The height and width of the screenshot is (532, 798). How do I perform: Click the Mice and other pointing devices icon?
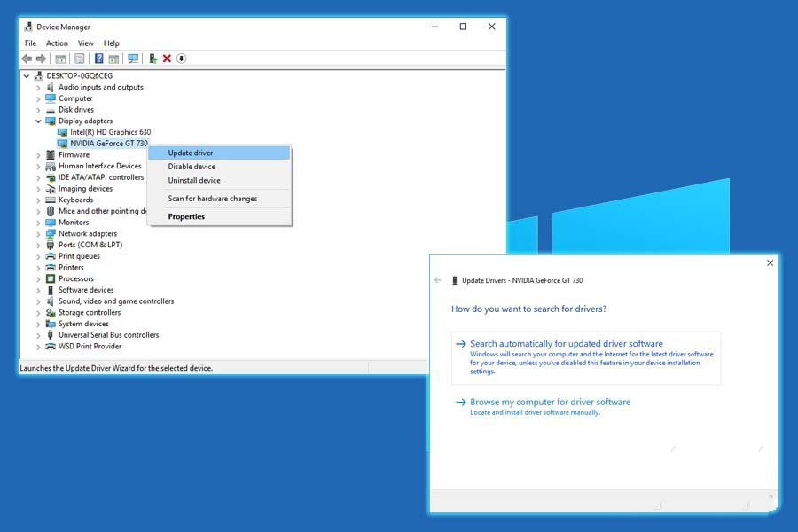(51, 211)
